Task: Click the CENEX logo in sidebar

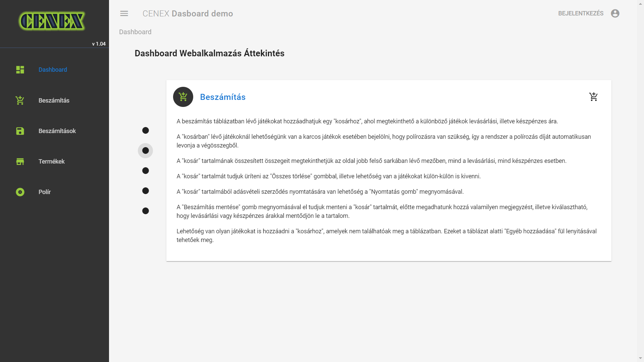Action: (x=52, y=21)
